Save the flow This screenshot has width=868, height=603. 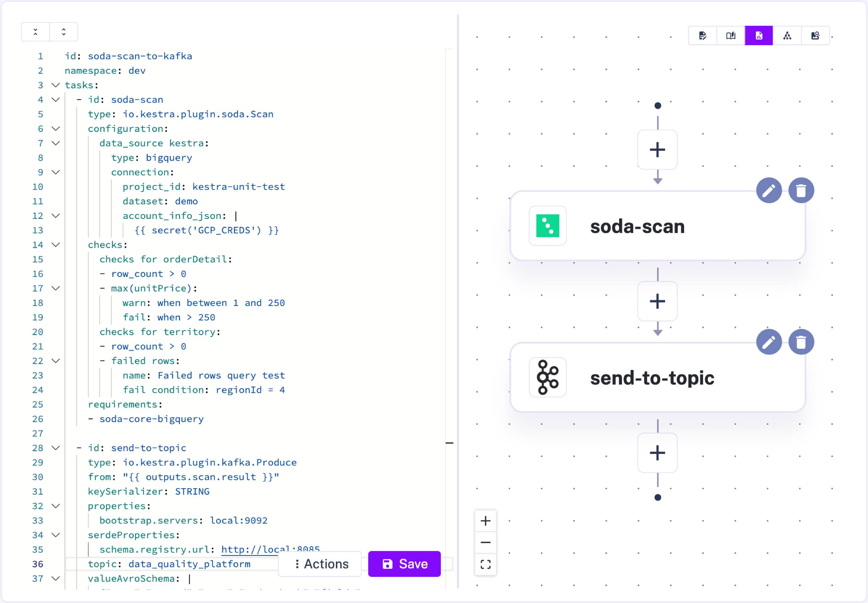pos(404,564)
